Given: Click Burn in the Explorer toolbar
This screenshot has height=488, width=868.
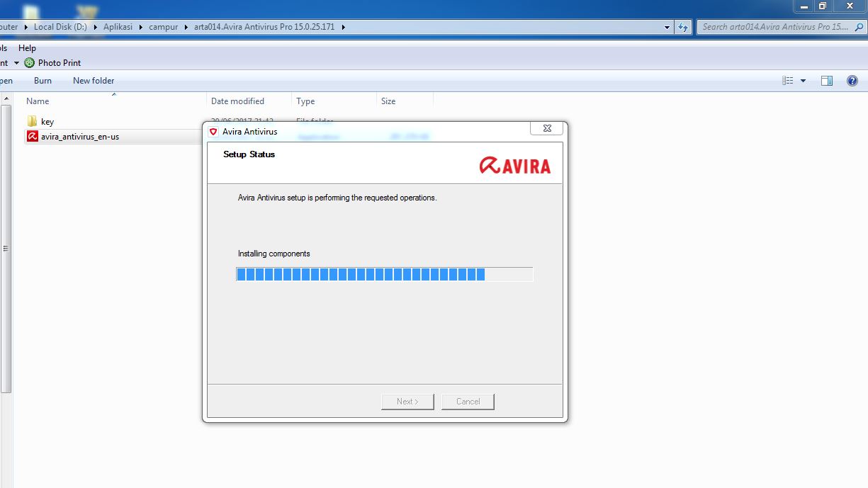Looking at the screenshot, I should coord(43,81).
